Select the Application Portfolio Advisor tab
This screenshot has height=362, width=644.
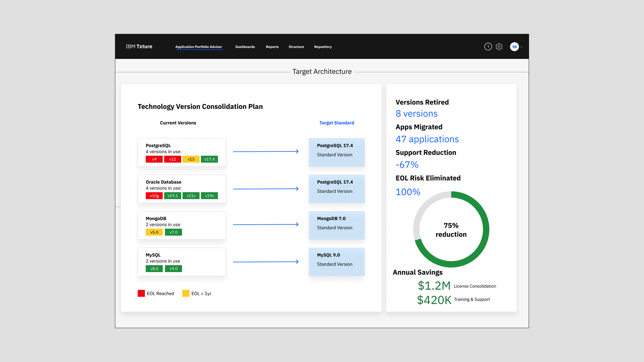[199, 47]
